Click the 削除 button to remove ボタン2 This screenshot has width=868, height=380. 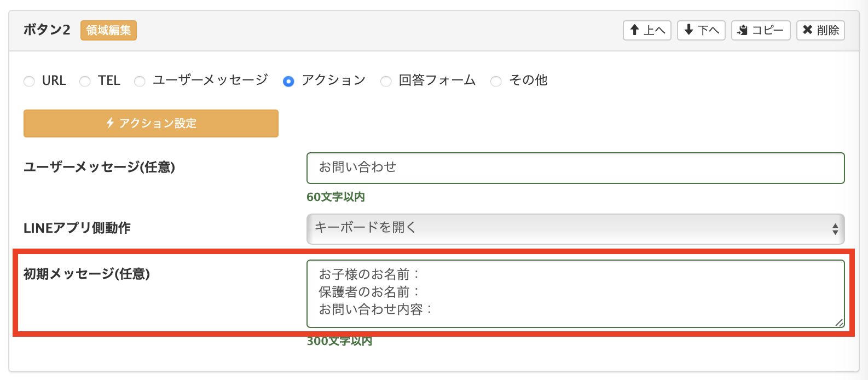[820, 30]
